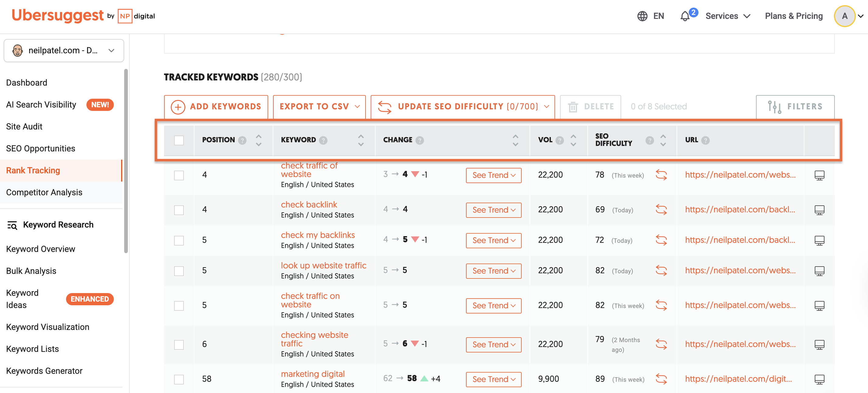Click the Change help question icon
The width and height of the screenshot is (868, 393).
click(419, 140)
